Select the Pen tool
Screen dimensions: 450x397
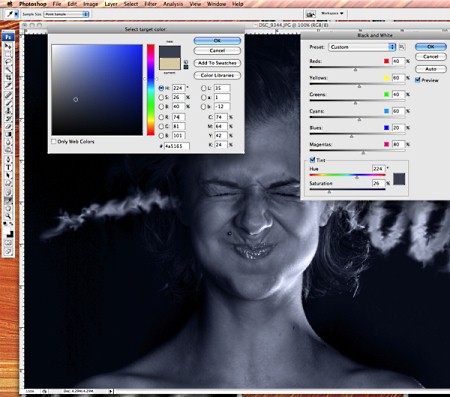pyautogui.click(x=8, y=160)
